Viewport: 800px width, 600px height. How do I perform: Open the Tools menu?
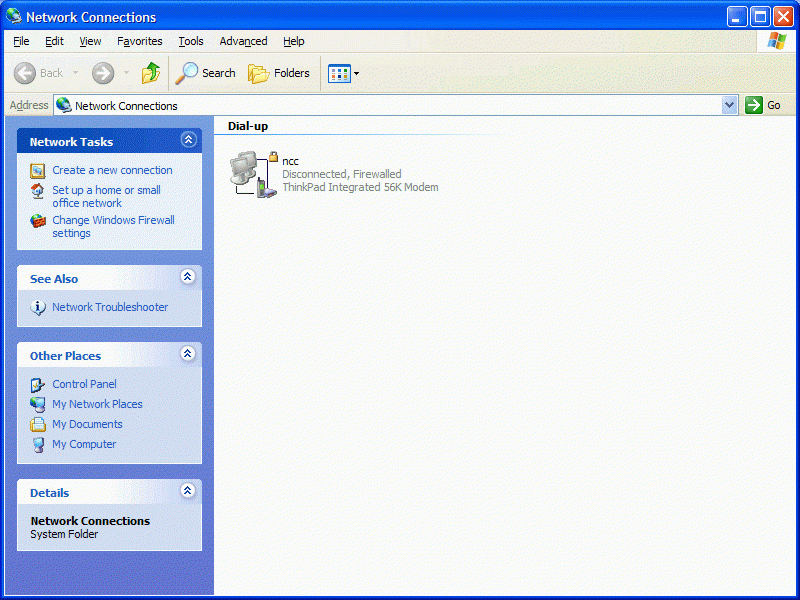[191, 41]
